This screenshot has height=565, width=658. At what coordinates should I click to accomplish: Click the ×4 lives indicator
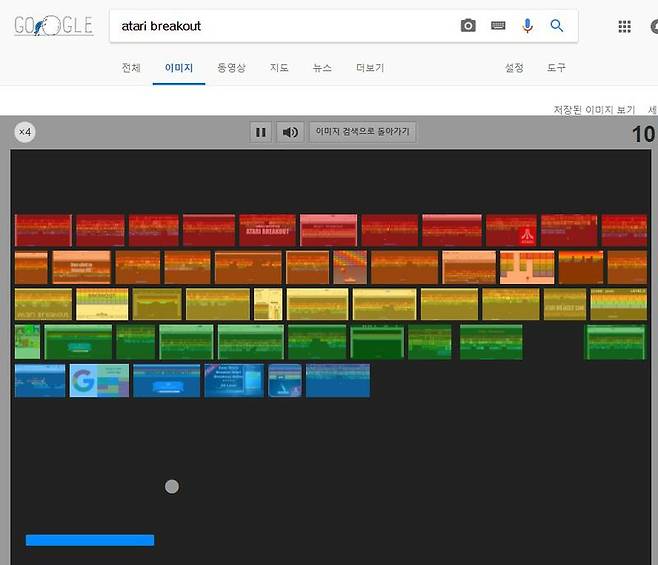pos(25,132)
